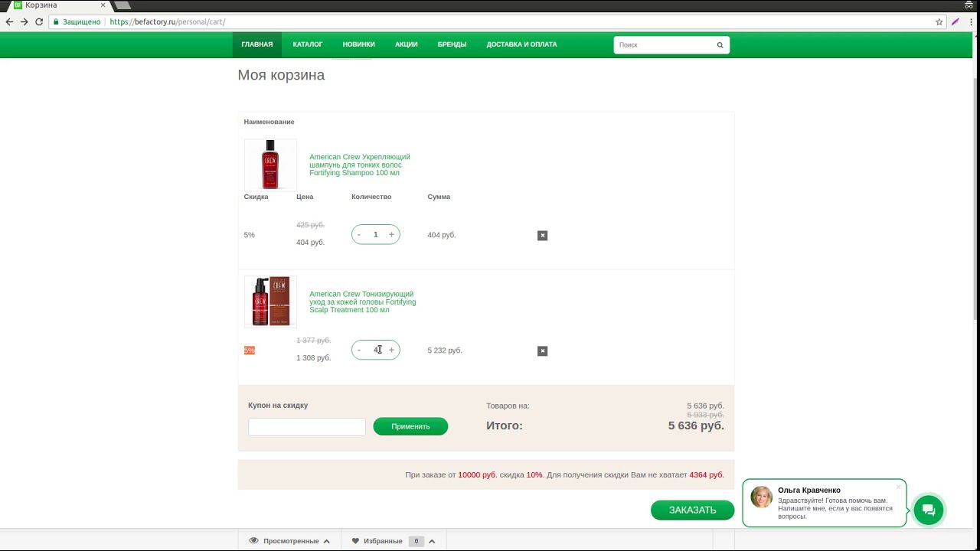Click the highlighted 5% discount label
This screenshot has height=551, width=980.
tap(249, 350)
